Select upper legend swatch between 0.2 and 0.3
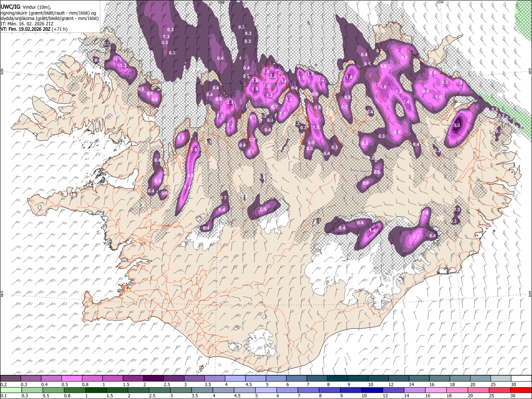This screenshot has height=399, width=532. (10, 378)
